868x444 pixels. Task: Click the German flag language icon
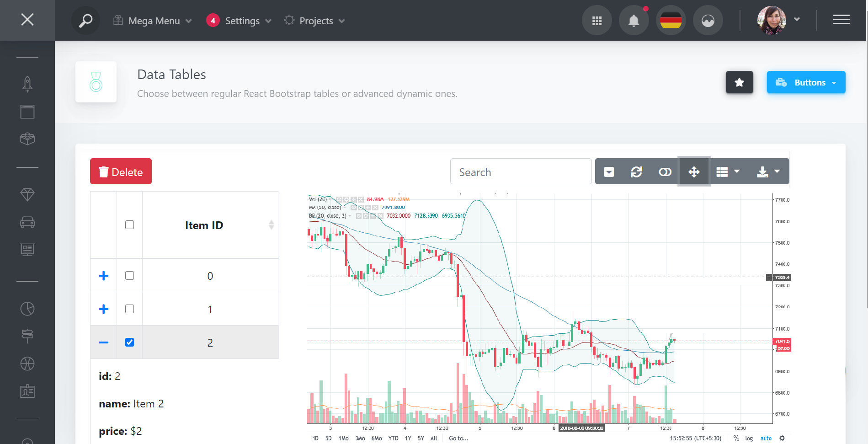(x=671, y=21)
